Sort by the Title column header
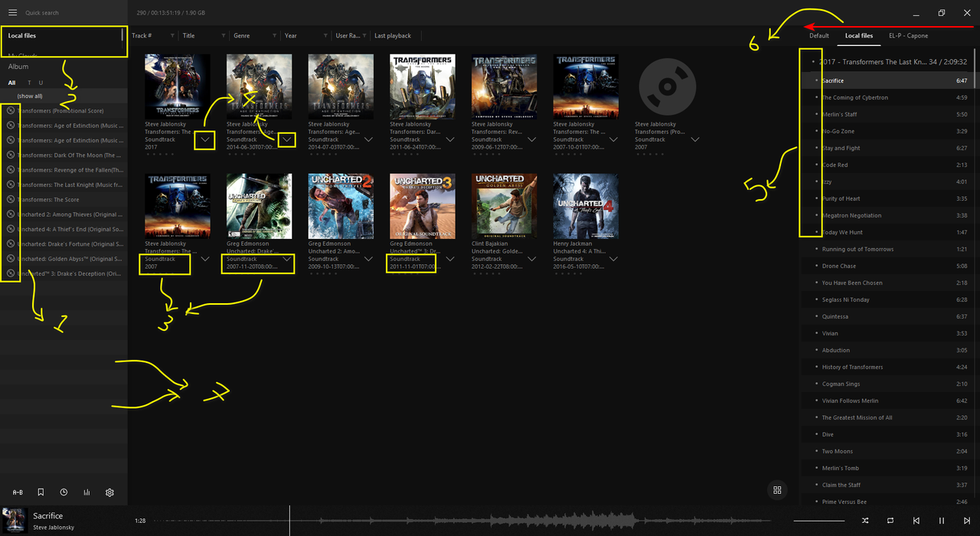This screenshot has width=980, height=536. click(x=188, y=36)
